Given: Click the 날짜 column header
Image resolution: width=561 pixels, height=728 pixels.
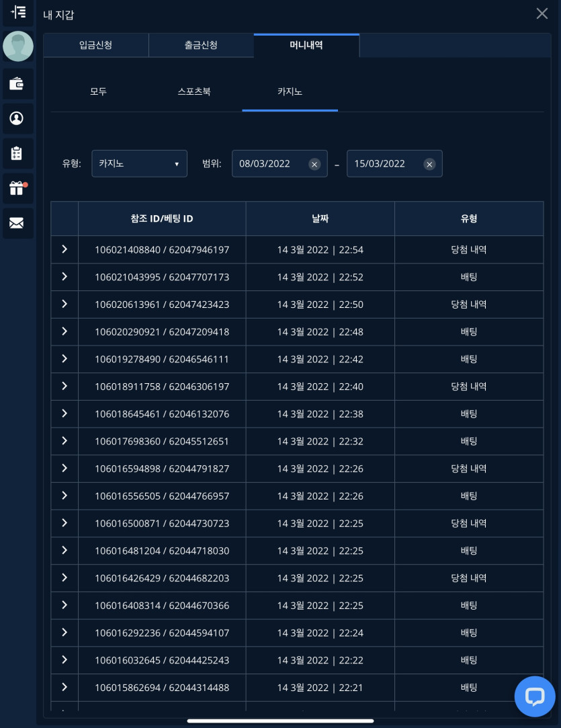Looking at the screenshot, I should click(320, 218).
